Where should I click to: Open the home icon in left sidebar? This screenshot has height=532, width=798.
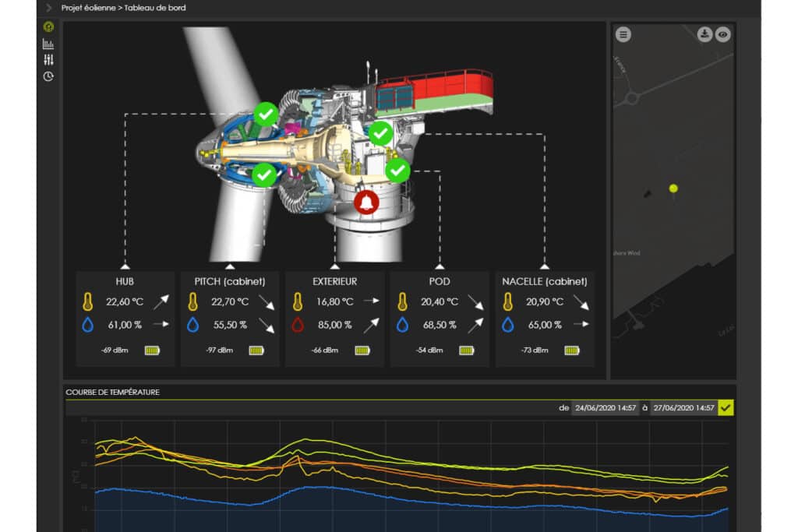coord(48,26)
